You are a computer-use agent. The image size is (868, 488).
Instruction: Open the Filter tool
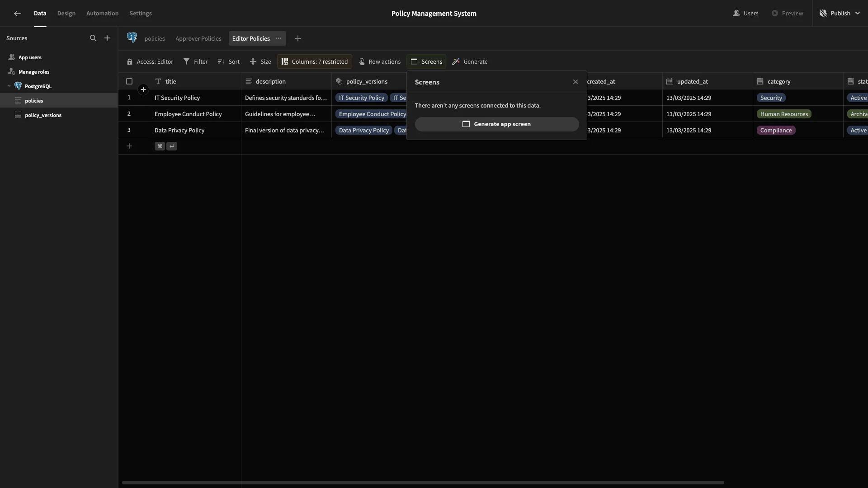(195, 61)
